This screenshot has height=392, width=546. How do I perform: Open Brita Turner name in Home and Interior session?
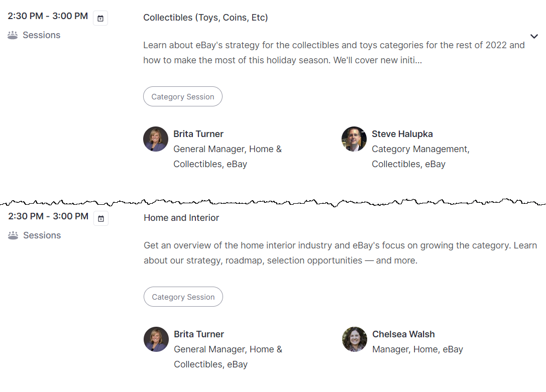(199, 334)
